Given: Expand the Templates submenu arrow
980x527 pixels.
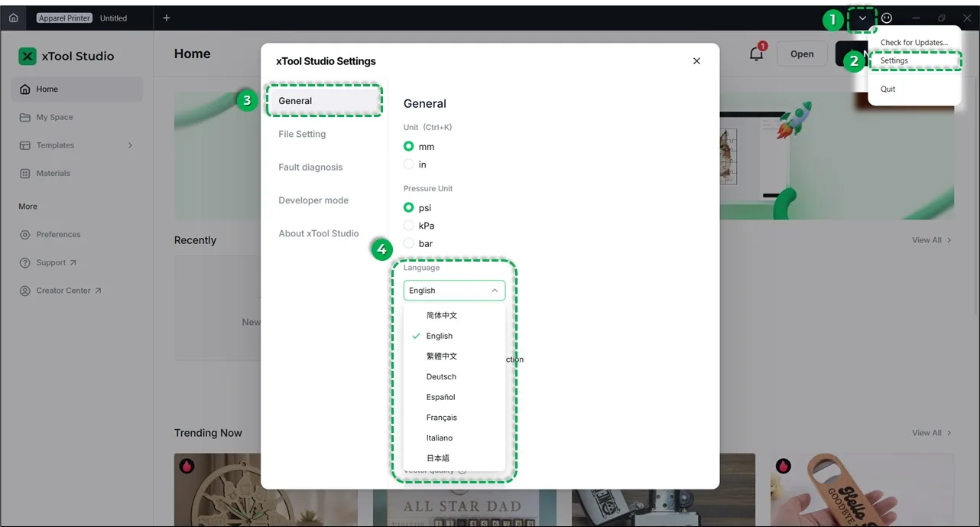Looking at the screenshot, I should point(130,145).
